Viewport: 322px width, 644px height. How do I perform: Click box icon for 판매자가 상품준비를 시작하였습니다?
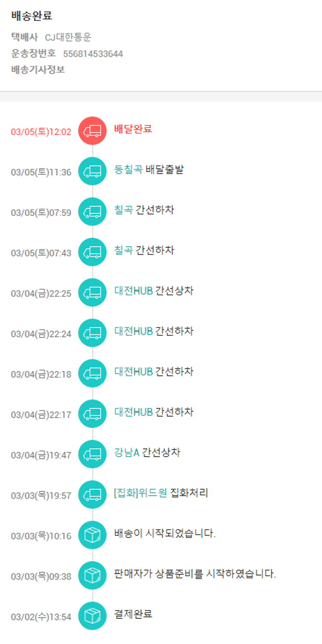[x=92, y=575]
